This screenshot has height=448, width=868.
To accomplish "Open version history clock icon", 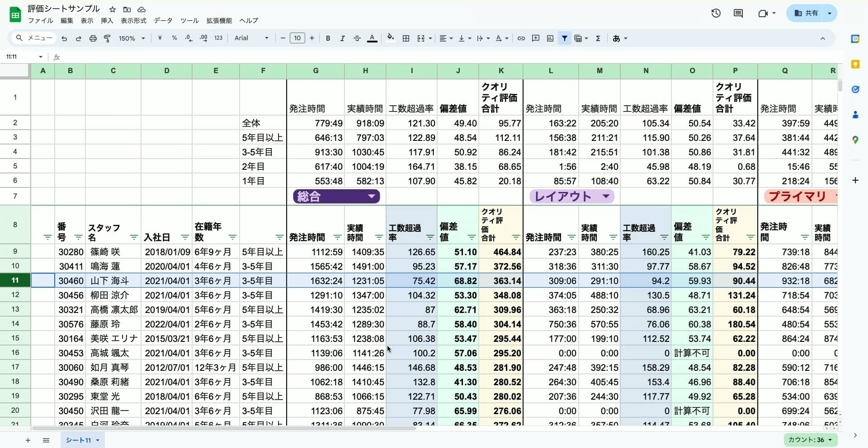I will (x=716, y=13).
